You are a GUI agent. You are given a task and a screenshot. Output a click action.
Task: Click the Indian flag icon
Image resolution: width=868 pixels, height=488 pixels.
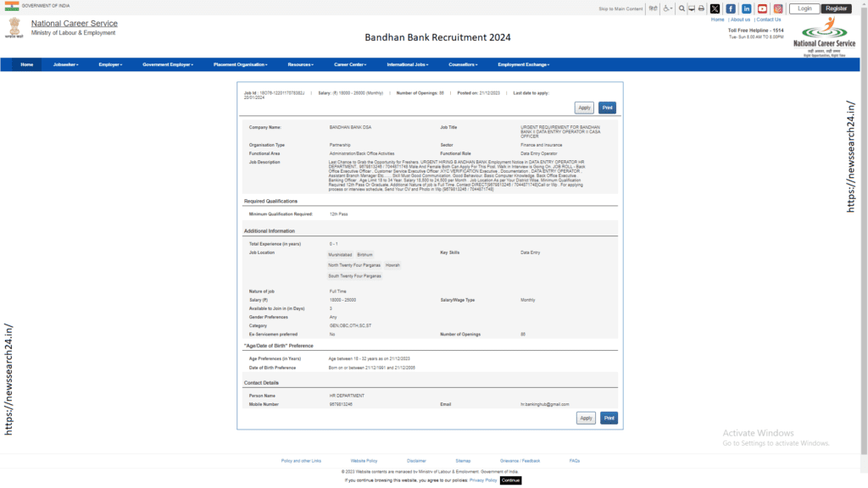click(x=12, y=6)
